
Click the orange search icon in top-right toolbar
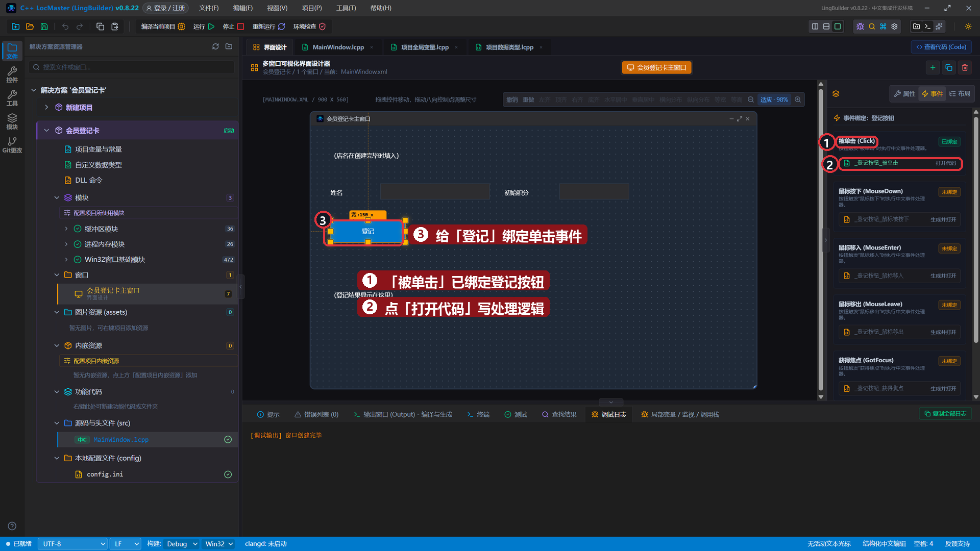coord(872,27)
